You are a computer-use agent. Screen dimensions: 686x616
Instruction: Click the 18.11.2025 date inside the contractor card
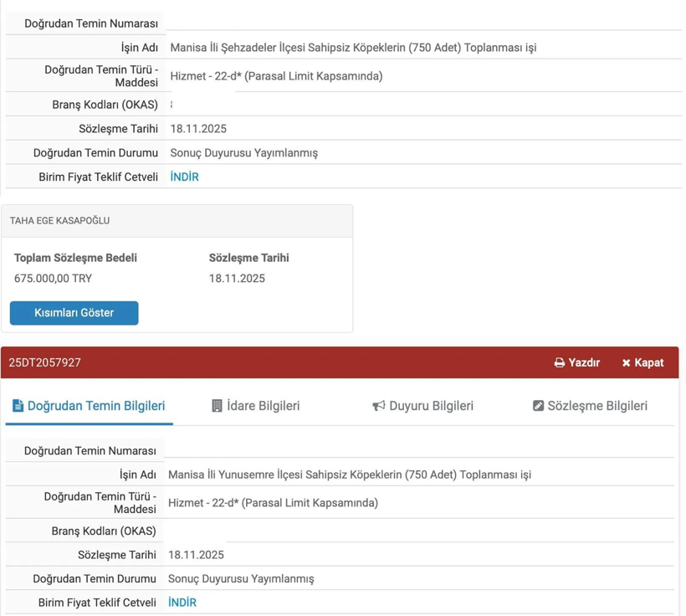(x=237, y=279)
